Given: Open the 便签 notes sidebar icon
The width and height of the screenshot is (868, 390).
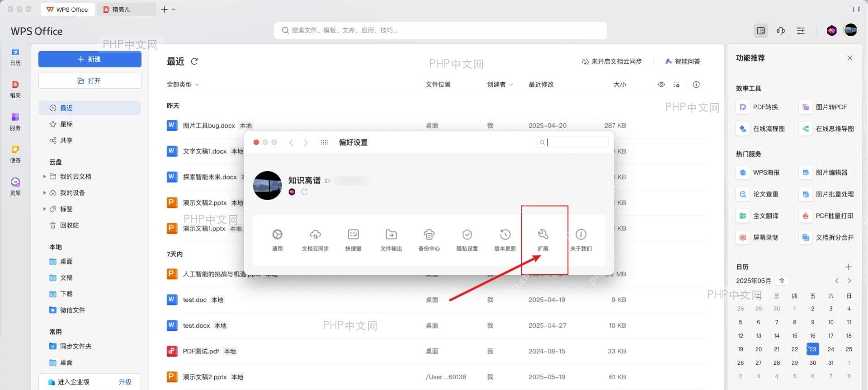Looking at the screenshot, I should point(15,155).
